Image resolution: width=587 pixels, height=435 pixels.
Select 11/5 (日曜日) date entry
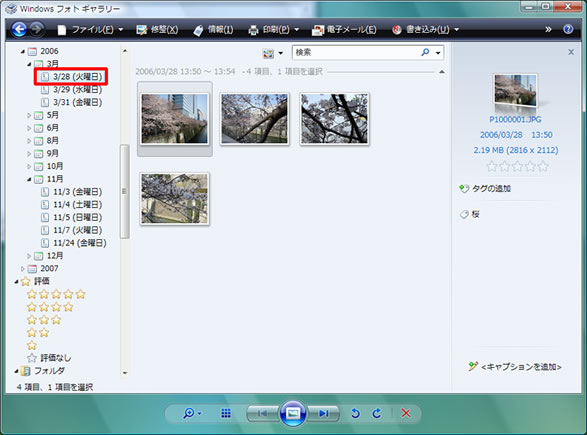pyautogui.click(x=71, y=218)
